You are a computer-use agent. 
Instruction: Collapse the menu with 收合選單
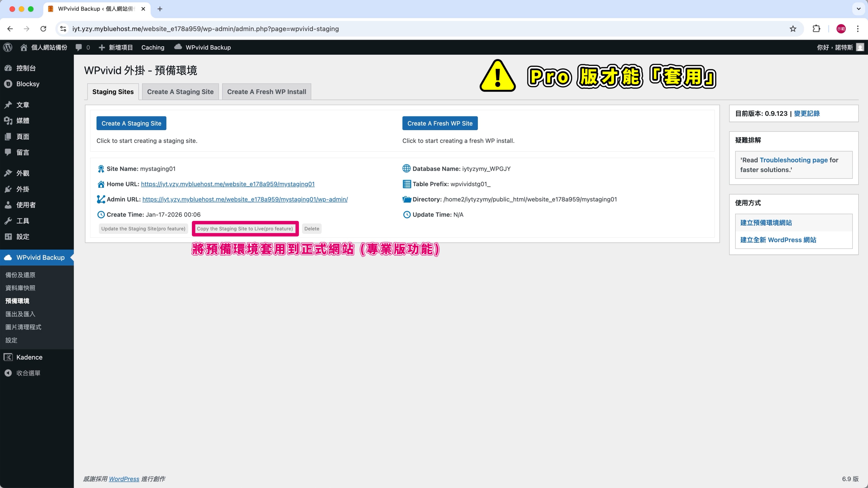coord(28,373)
